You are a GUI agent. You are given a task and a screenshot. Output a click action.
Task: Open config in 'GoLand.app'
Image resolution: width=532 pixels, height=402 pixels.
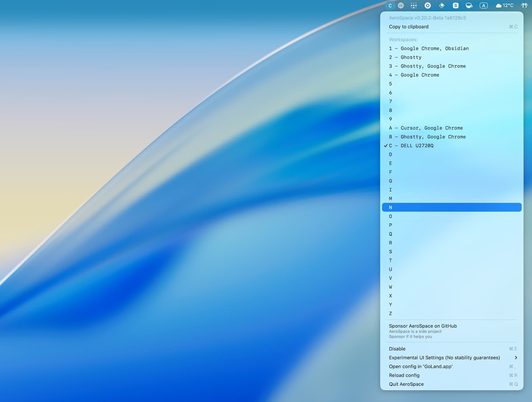point(421,366)
